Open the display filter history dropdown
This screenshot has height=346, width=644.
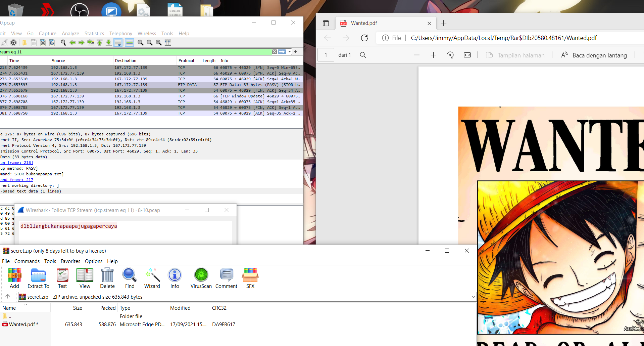tap(290, 52)
